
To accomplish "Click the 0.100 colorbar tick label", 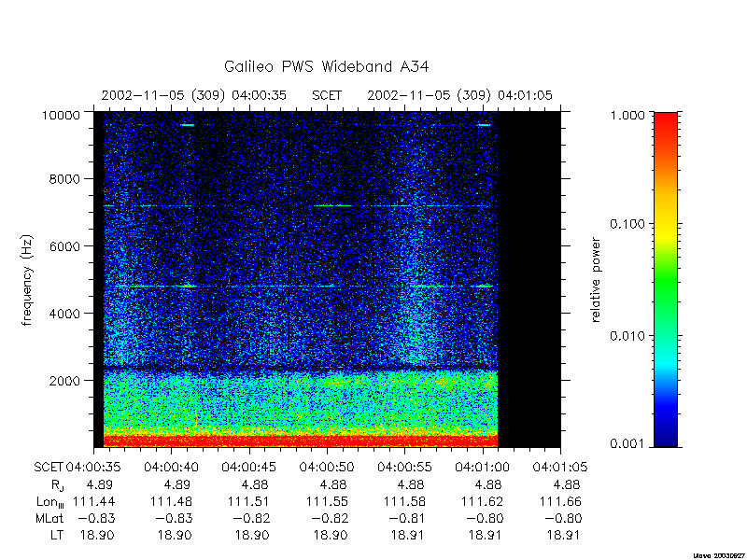I will tap(628, 224).
